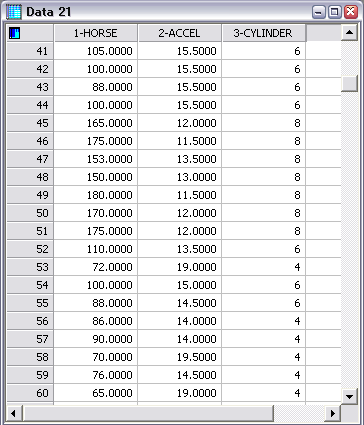The image size is (364, 425).
Task: Select the 3-CYLINDER column header
Action: coord(264,33)
